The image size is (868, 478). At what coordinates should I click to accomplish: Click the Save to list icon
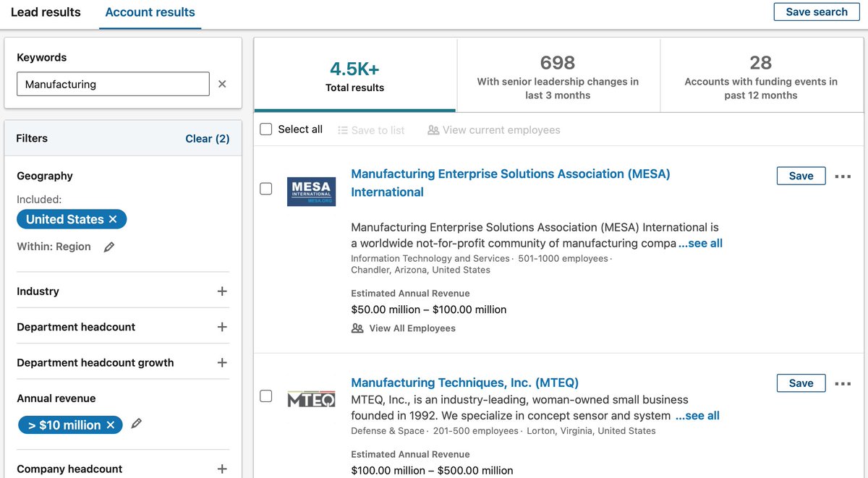(x=343, y=130)
